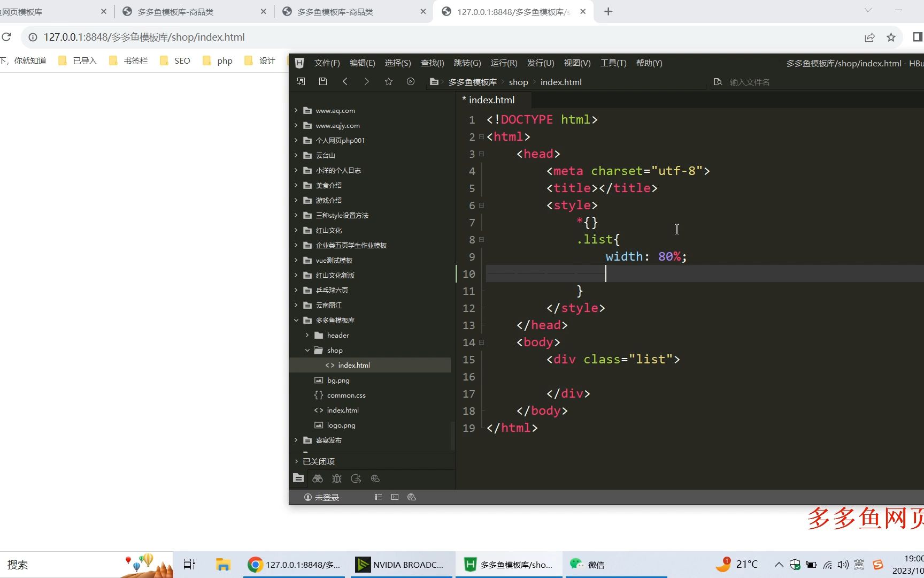Switch to NVIDIA BROADCAST taskbar window
Screen dimensions: 924x578
click(401, 565)
